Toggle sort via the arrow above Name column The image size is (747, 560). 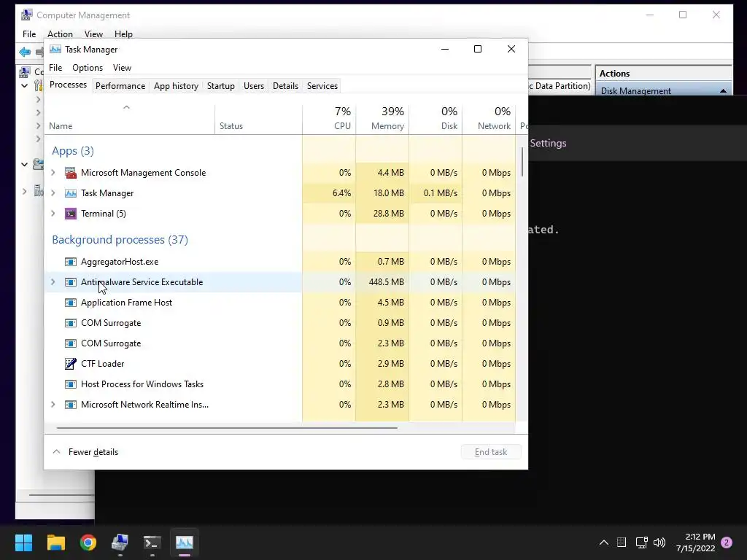click(x=126, y=108)
